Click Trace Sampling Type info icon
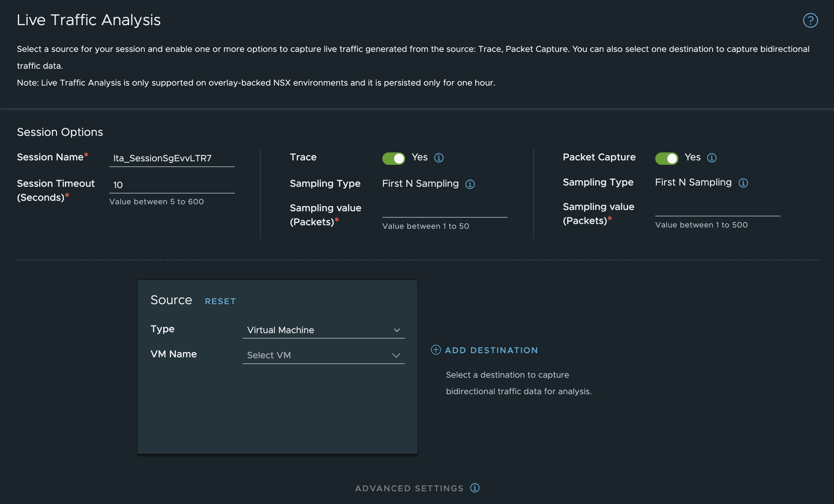Viewport: 834px width, 504px height. point(470,184)
